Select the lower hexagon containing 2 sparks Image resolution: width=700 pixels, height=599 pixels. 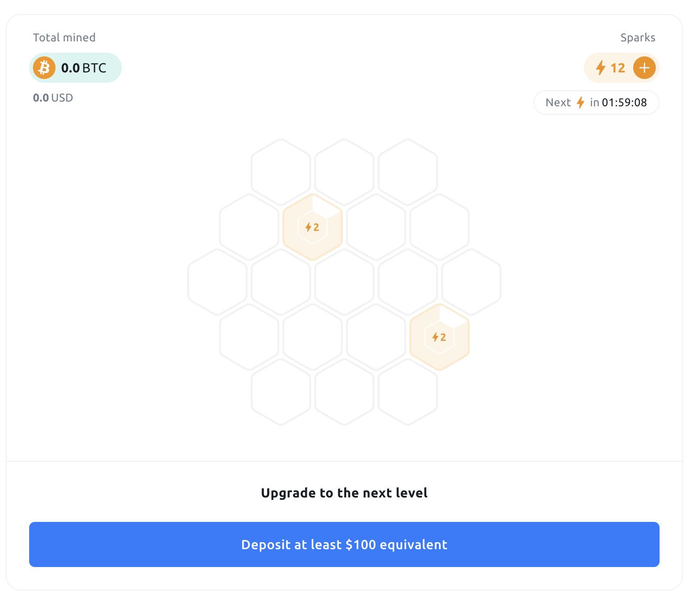coord(439,337)
